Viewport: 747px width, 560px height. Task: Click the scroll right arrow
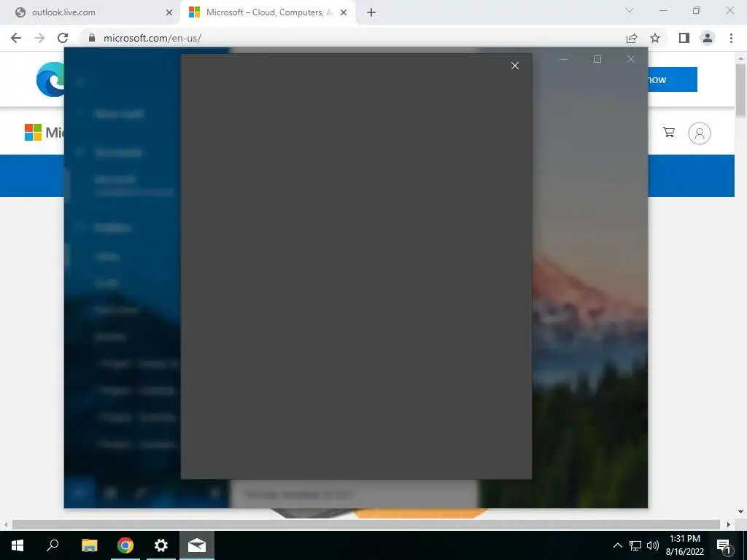[729, 524]
